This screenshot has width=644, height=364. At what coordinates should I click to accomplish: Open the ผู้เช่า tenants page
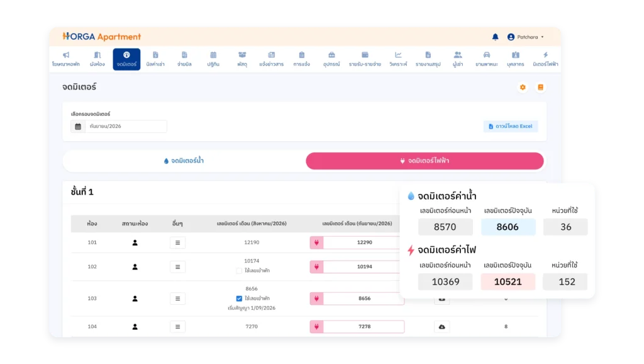pyautogui.click(x=458, y=59)
